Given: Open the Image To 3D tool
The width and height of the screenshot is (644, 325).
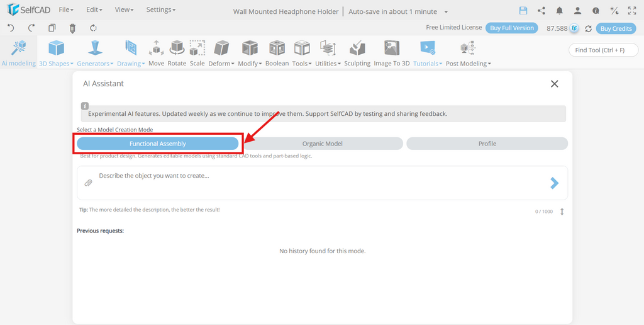Looking at the screenshot, I should (x=391, y=53).
